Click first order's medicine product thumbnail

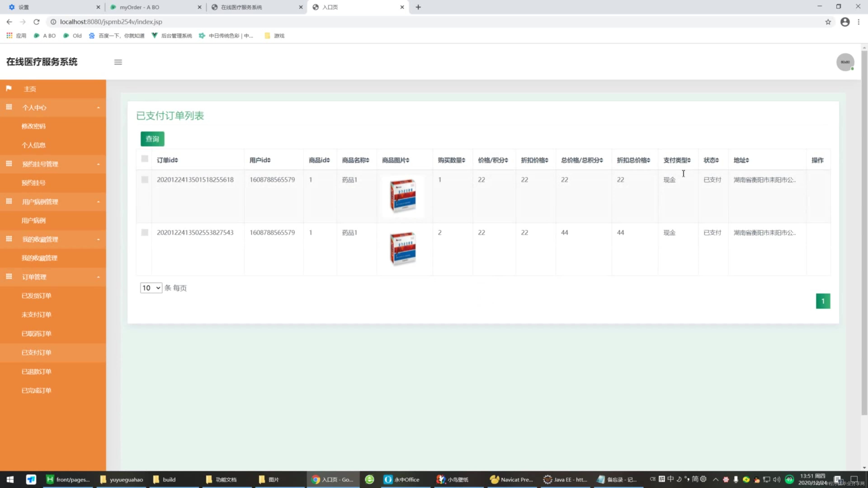pos(403,196)
